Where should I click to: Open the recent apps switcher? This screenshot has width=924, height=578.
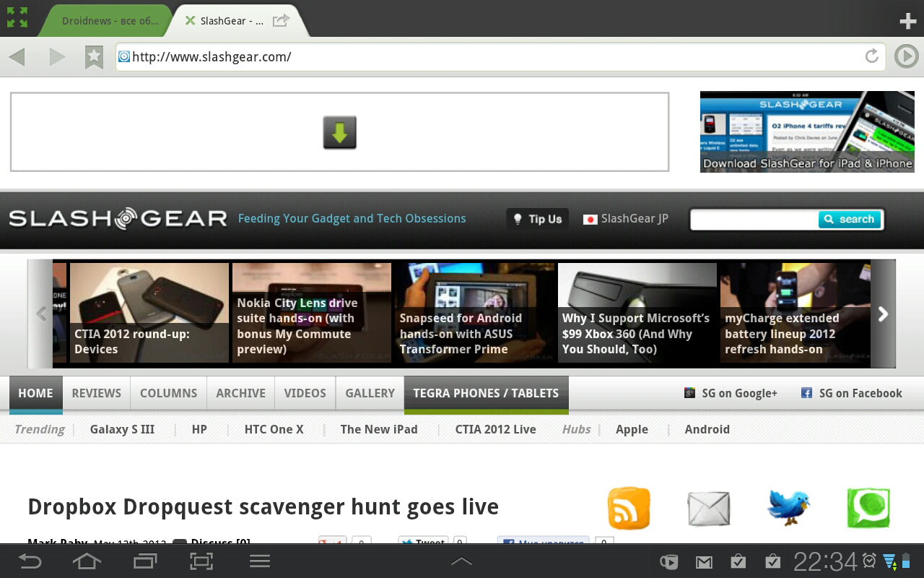pos(144,561)
